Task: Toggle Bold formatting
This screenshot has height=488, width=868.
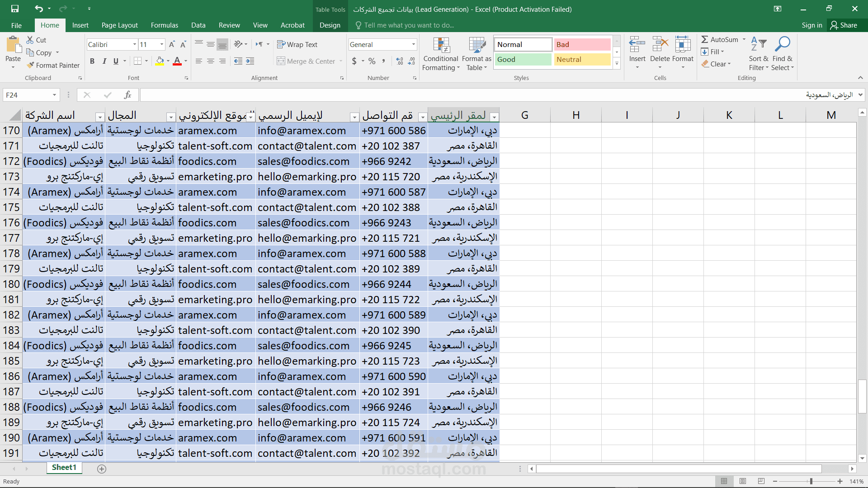Action: coord(92,61)
